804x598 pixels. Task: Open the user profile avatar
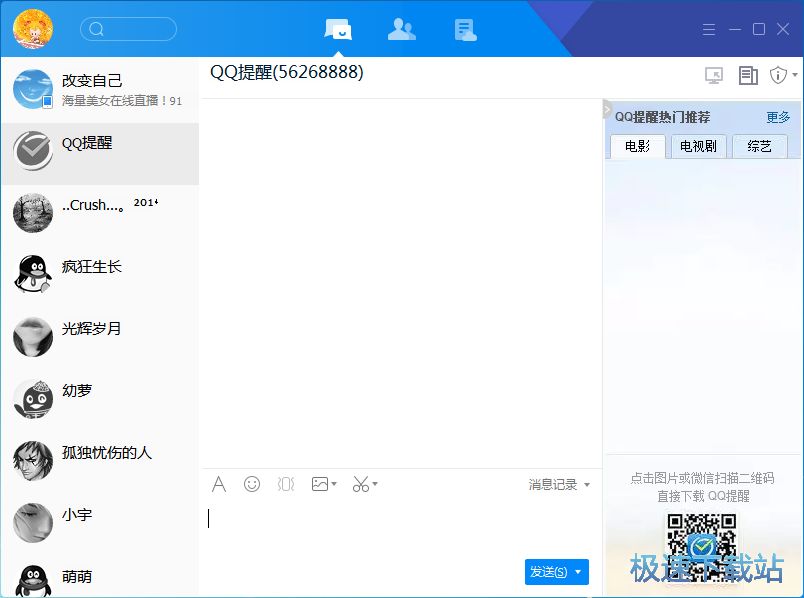33,28
